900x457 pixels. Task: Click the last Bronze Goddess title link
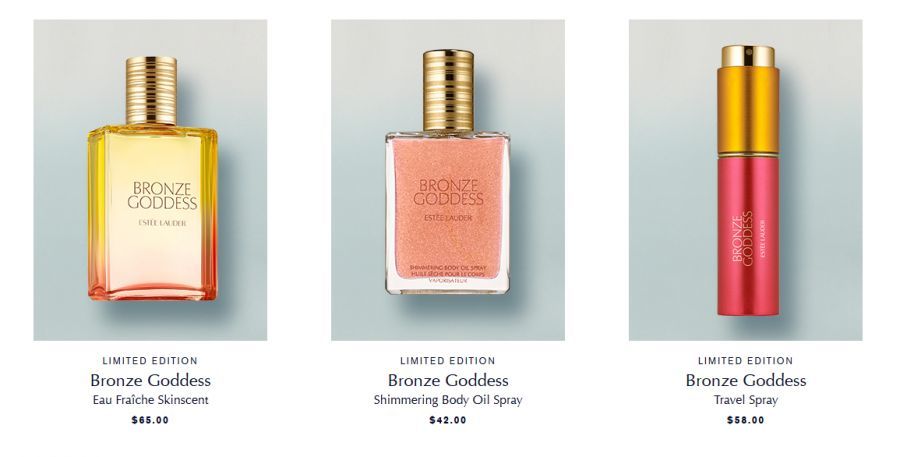tap(746, 380)
